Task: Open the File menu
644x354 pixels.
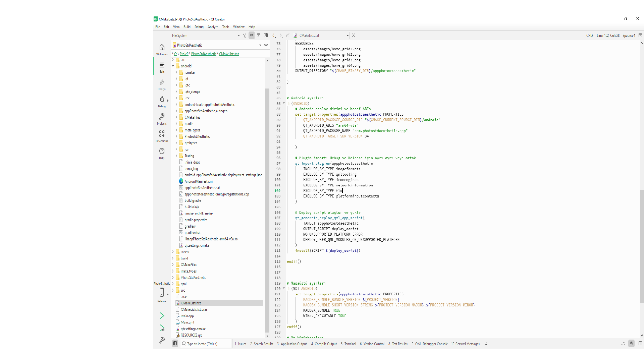Action: (x=158, y=27)
